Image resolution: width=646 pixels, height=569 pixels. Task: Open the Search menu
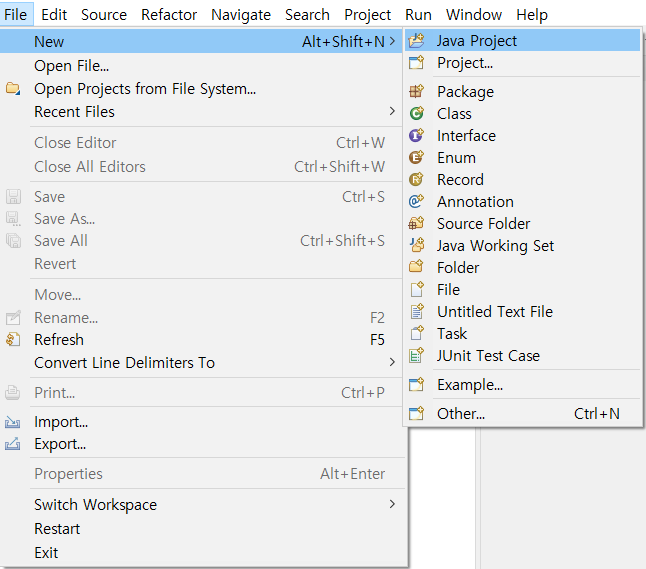click(307, 14)
